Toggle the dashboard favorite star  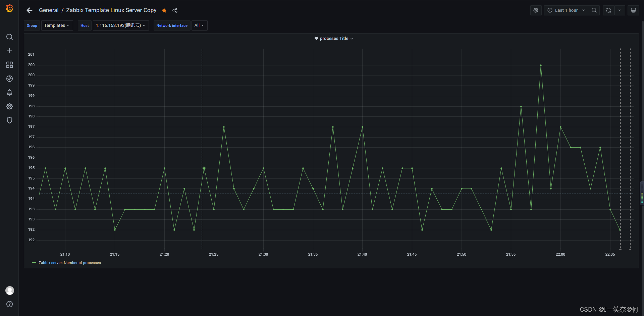point(164,10)
